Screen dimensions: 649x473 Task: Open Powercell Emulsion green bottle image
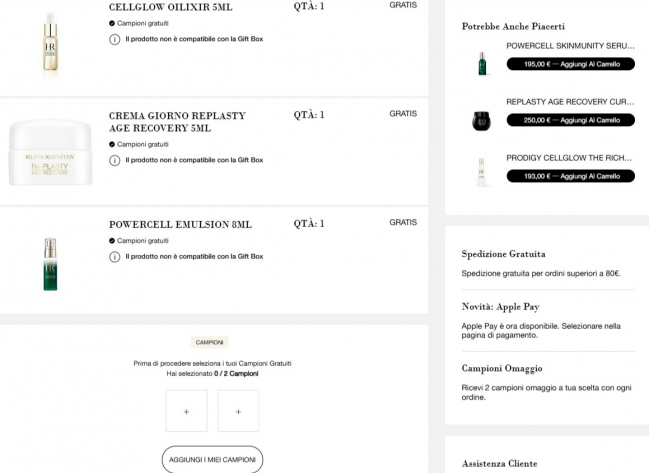[50, 264]
